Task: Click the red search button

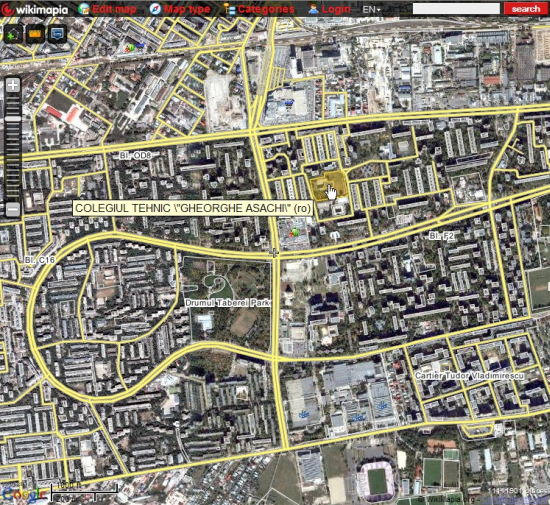Action: [525, 9]
